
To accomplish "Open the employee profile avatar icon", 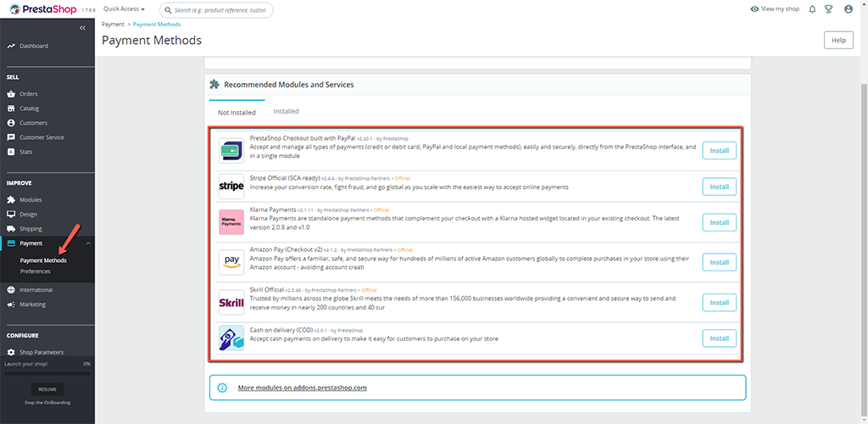I will click(848, 9).
